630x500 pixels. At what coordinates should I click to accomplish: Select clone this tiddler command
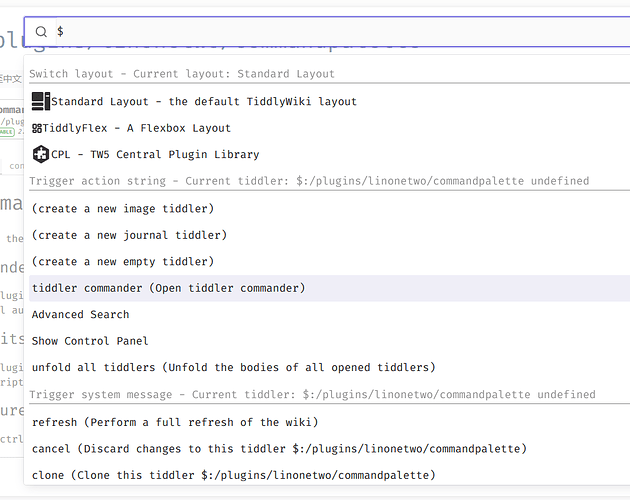click(329, 475)
